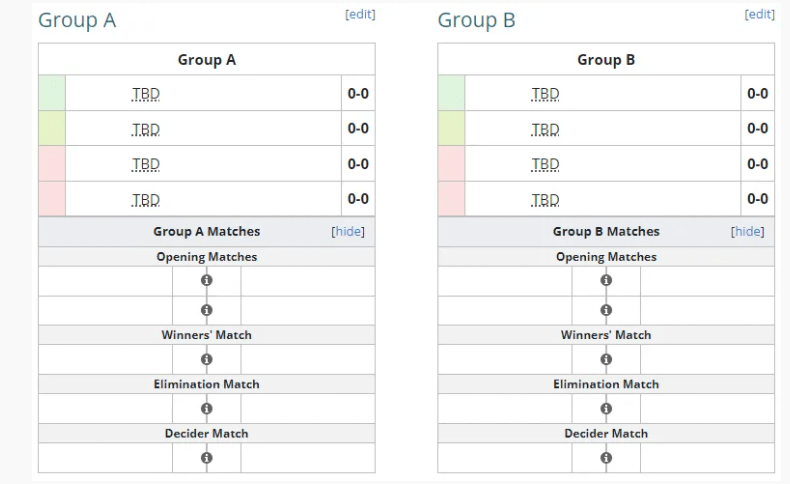Open Group A Winners' Match info icon
Image resolution: width=790 pixels, height=484 pixels.
point(207,359)
